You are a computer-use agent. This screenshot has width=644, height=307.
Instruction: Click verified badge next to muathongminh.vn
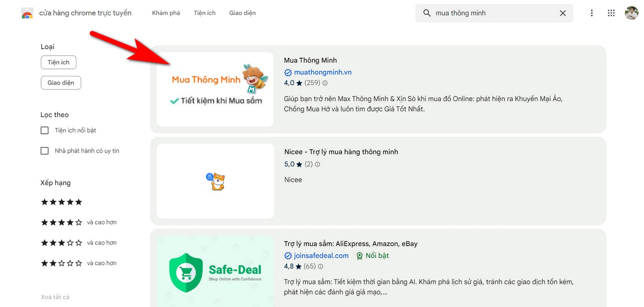(x=288, y=72)
